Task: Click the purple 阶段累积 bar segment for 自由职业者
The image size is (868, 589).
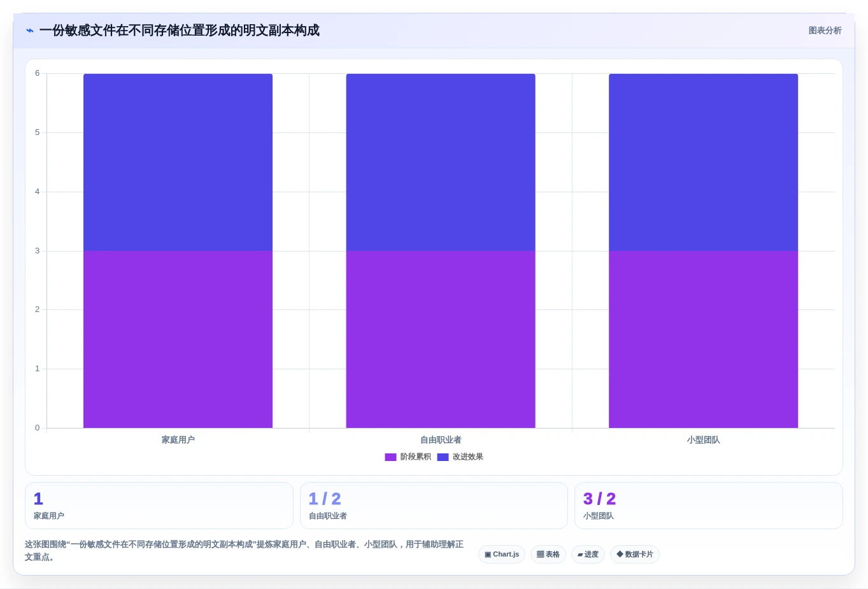Action: pyautogui.click(x=441, y=339)
